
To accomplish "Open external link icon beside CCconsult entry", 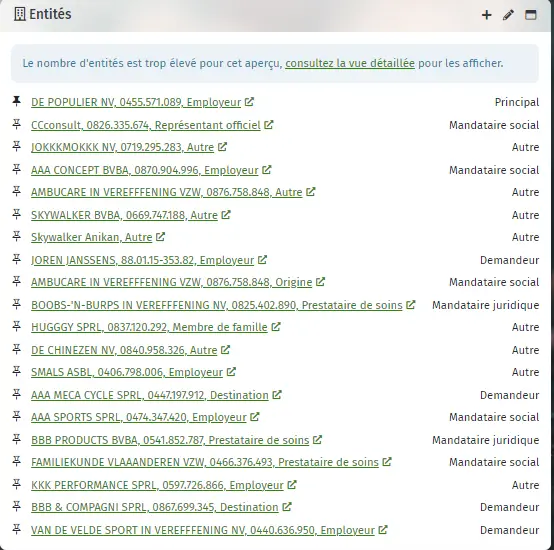I will click(x=269, y=125).
